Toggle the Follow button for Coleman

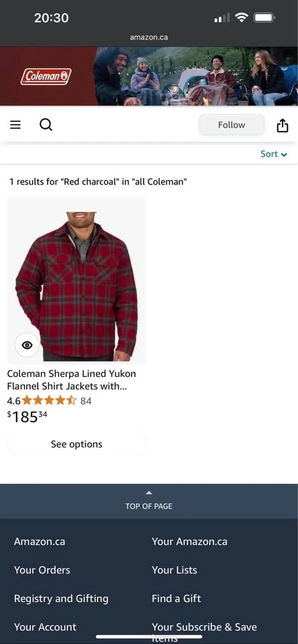pos(232,125)
